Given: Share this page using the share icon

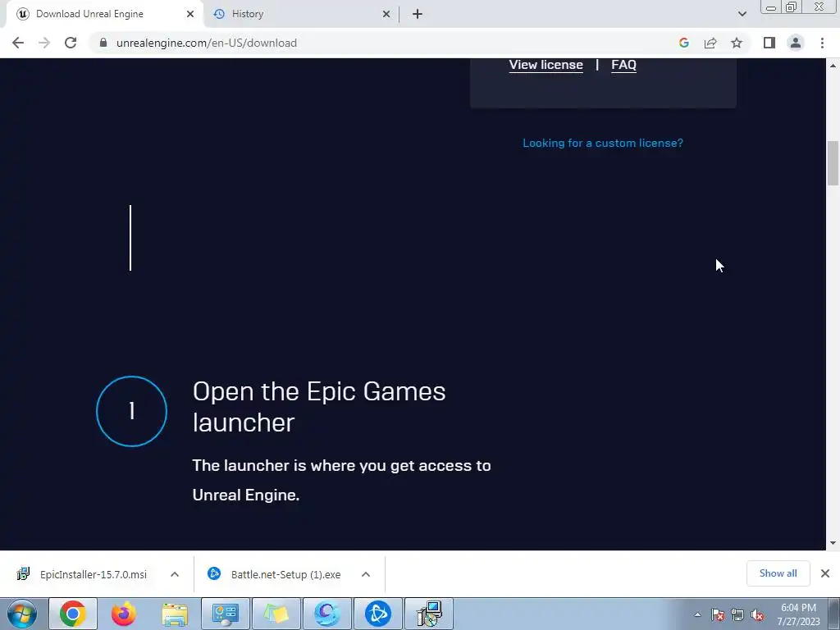Looking at the screenshot, I should (710, 43).
